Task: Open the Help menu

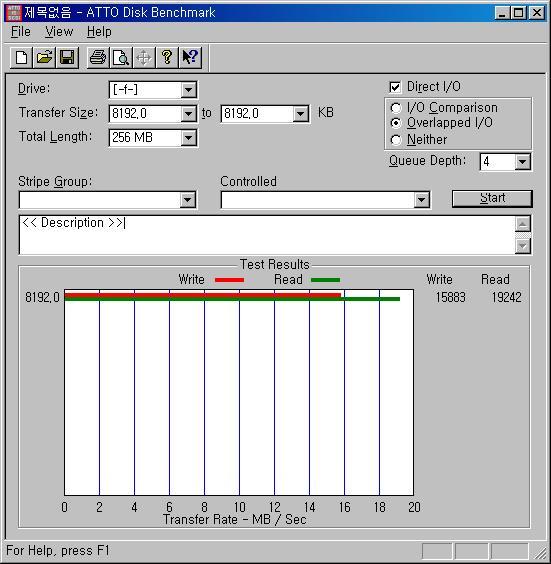Action: click(99, 32)
